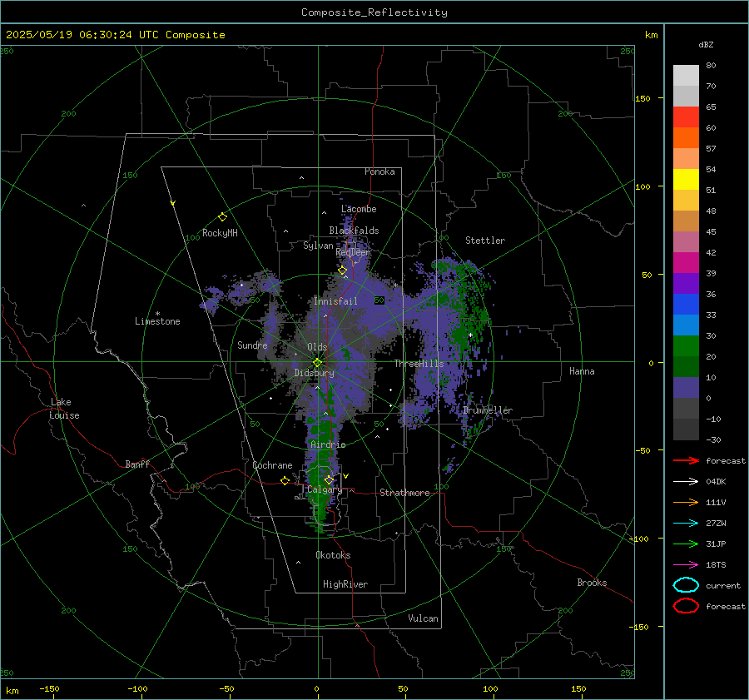This screenshot has height=700, width=749.
Task: Click the 'Lacombe' map label
Action: pyautogui.click(x=359, y=209)
